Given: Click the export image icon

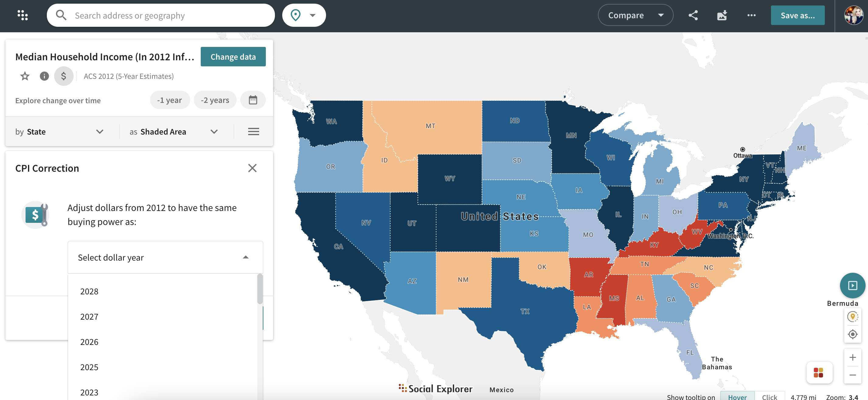Looking at the screenshot, I should click(722, 15).
